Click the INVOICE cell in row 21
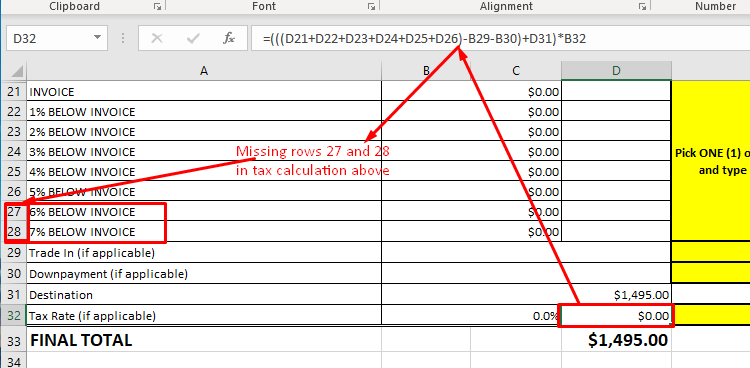 [x=204, y=91]
